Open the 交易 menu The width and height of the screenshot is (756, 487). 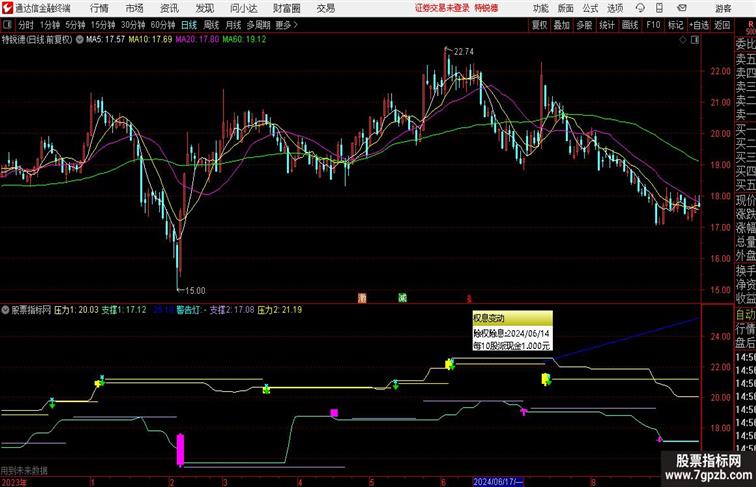pyautogui.click(x=325, y=8)
